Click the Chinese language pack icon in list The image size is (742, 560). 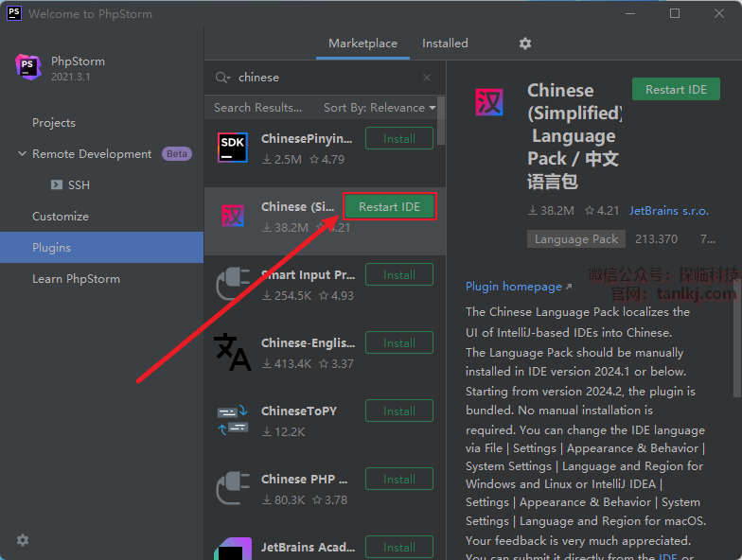click(233, 216)
